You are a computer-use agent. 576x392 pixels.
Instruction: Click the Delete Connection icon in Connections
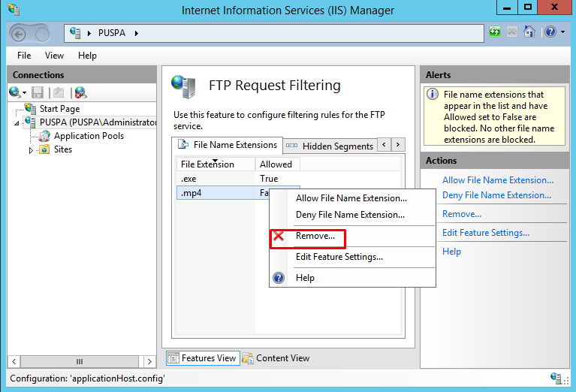click(80, 92)
